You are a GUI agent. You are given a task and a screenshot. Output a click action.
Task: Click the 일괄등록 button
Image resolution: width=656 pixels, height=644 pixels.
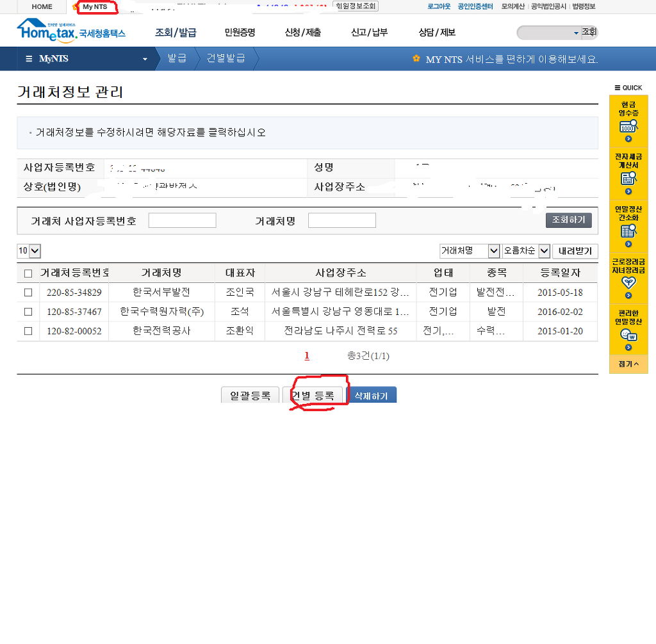coord(250,395)
